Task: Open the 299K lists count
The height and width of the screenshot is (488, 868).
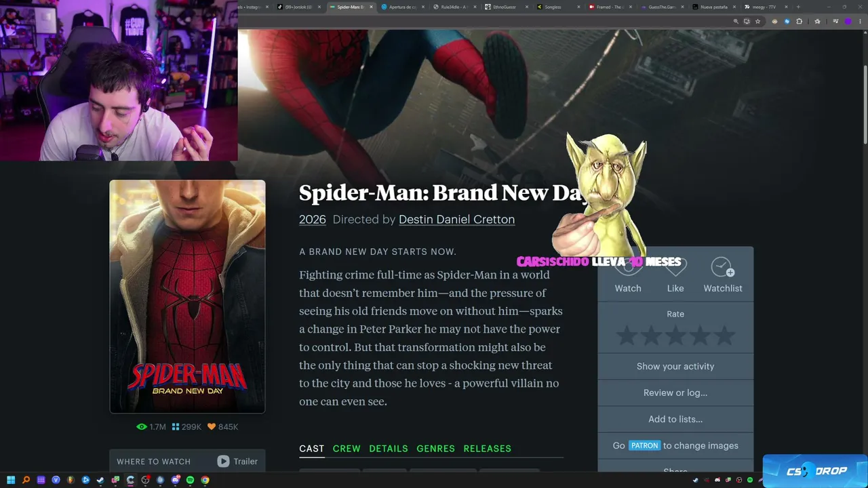Action: click(186, 427)
